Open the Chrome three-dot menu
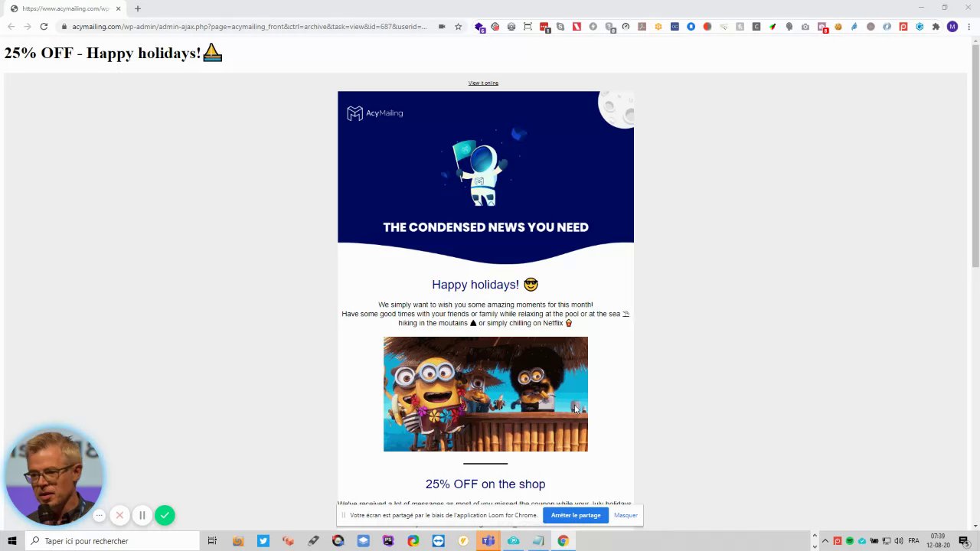980x551 pixels. tap(969, 27)
